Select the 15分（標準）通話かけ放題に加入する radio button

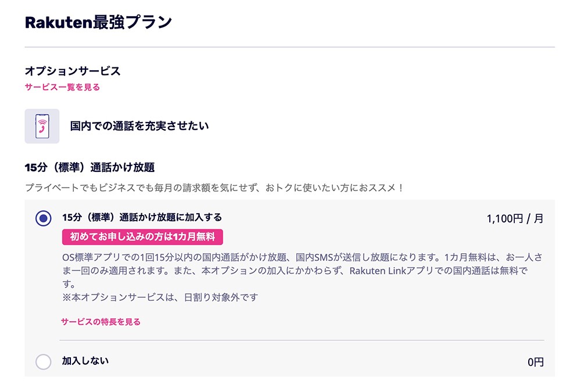coord(44,218)
